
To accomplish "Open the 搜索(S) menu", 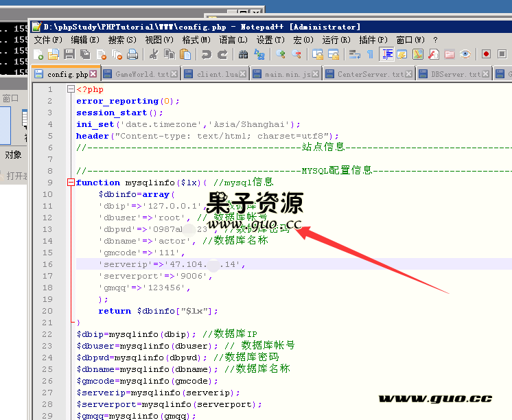I will tap(122, 40).
